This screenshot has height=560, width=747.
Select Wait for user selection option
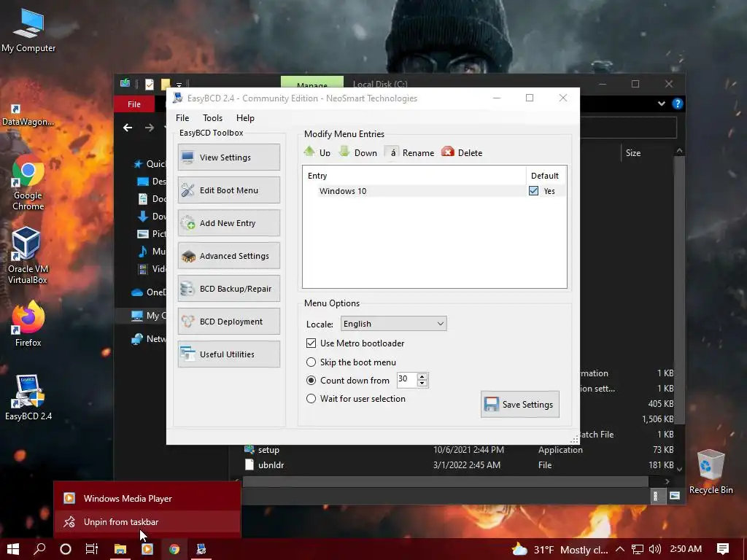[311, 399]
